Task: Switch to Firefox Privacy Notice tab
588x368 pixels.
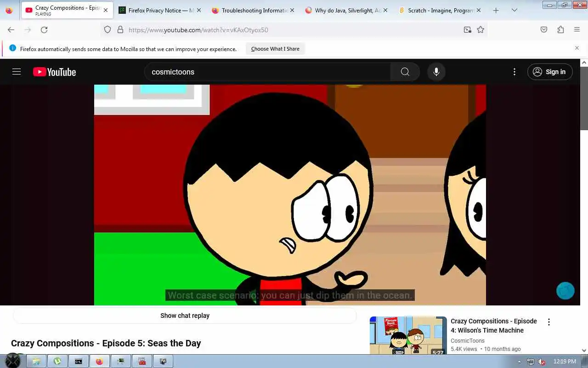Action: click(x=161, y=10)
